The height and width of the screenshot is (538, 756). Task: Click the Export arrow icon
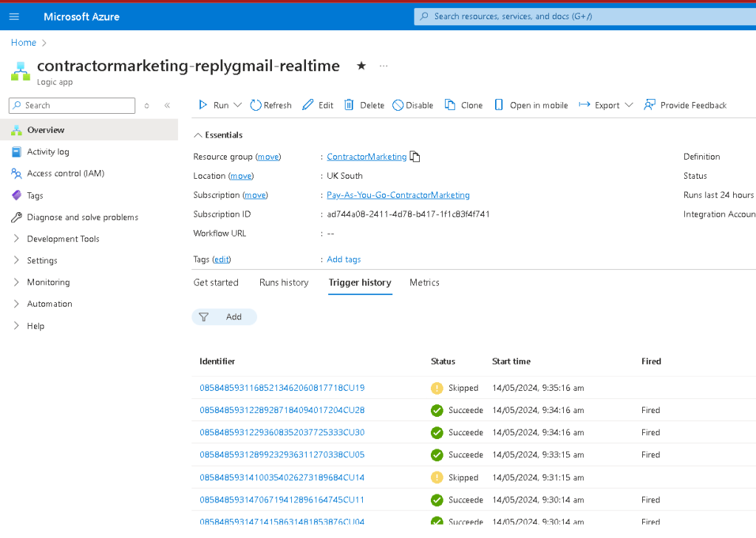click(585, 105)
